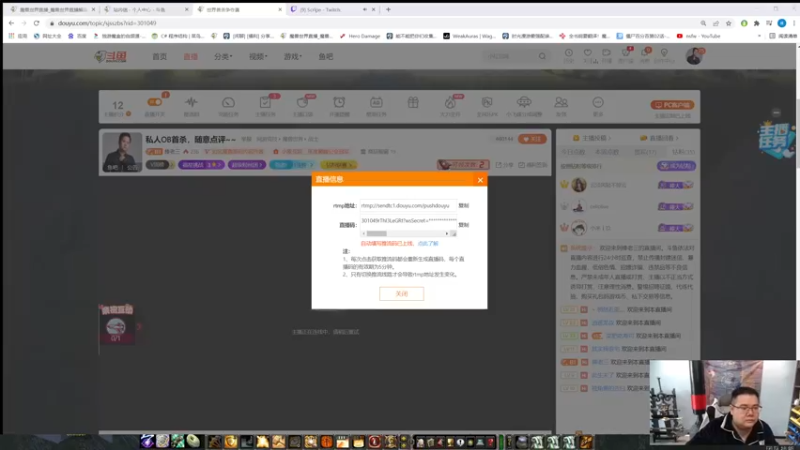Open 主播投稿 link in right panel
800x450 pixels.
[592, 138]
